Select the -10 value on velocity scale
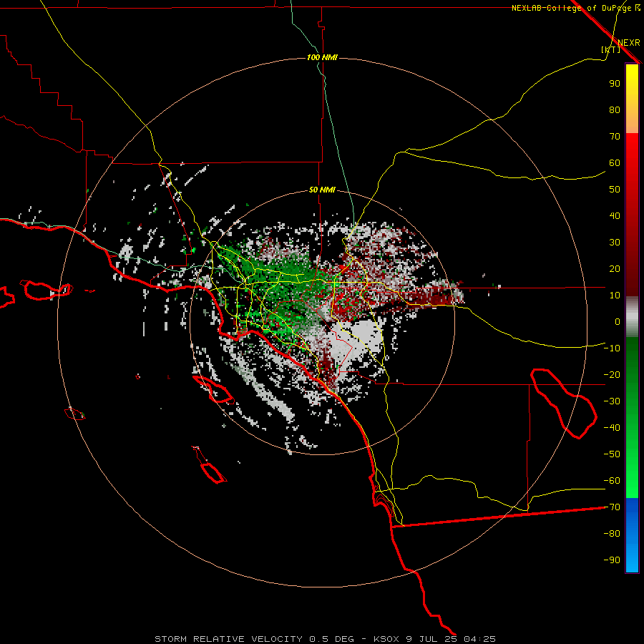Image resolution: width=644 pixels, height=644 pixels. [612, 348]
